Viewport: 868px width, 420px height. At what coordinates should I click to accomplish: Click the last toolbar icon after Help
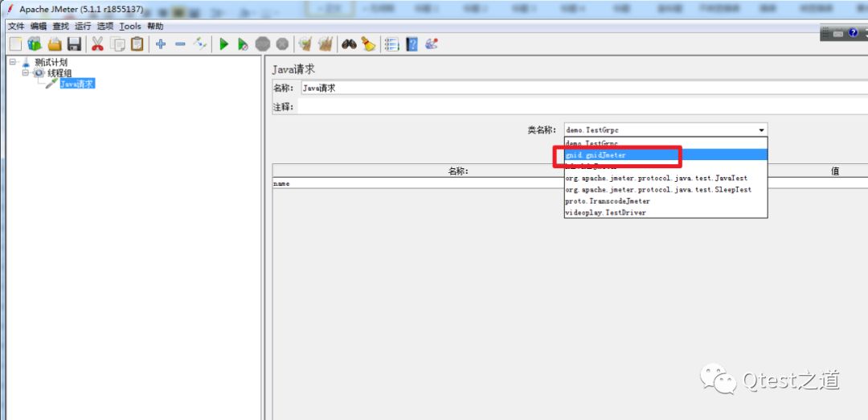point(432,43)
